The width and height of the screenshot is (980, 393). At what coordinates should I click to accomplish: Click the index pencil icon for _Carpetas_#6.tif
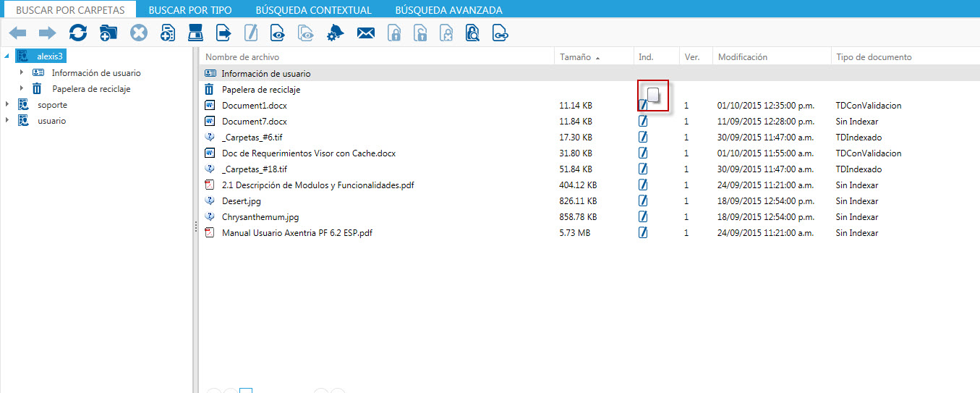(643, 138)
